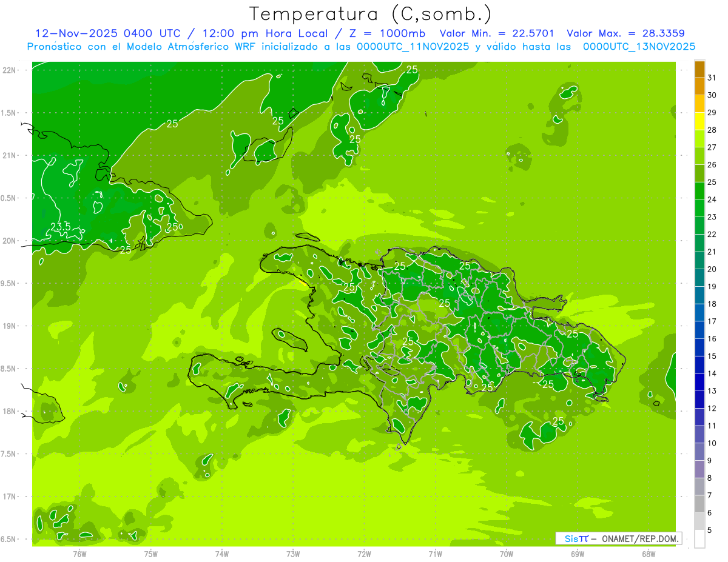Pick the olive-green colorbar band between 25 and 26
The width and height of the screenshot is (728, 562).
[699, 173]
